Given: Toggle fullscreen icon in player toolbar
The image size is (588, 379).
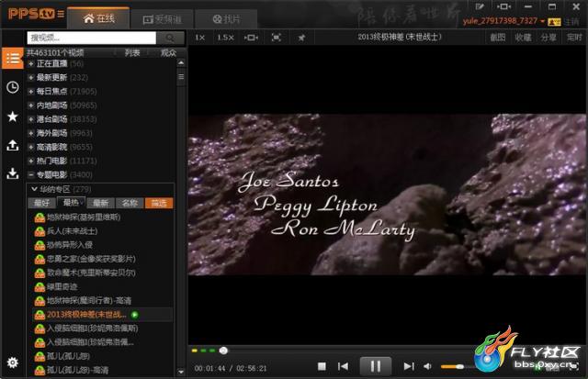Looking at the screenshot, I should click(x=276, y=38).
